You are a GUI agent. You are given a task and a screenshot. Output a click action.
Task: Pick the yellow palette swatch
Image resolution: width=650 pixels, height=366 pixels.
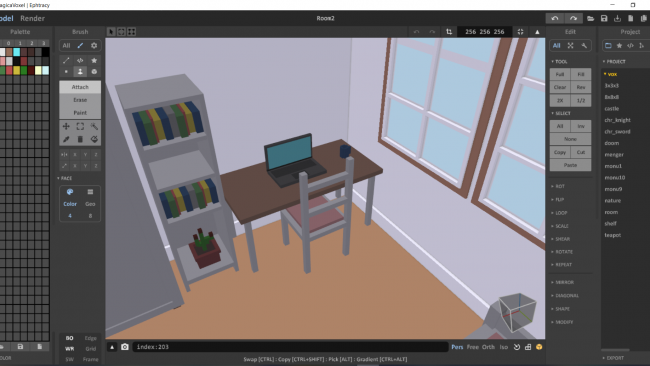[x=17, y=70]
